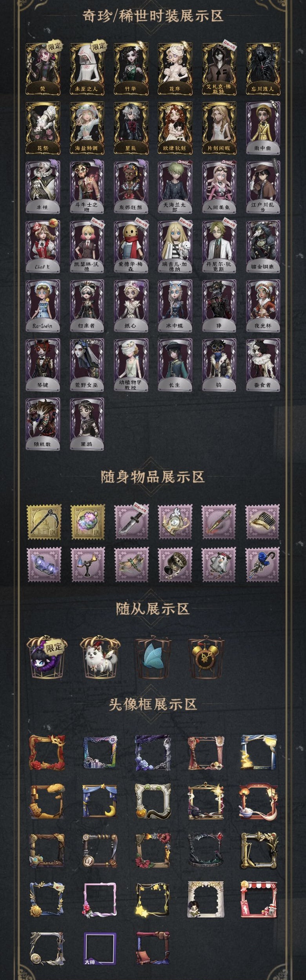Open the 江户川乱步 costume card
The image size is (306, 980).
pyautogui.click(x=263, y=187)
